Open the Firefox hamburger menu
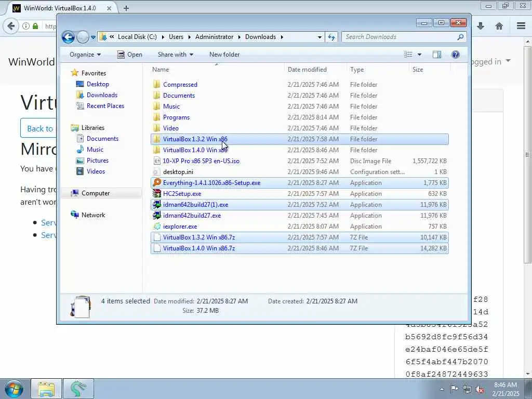 point(521,26)
